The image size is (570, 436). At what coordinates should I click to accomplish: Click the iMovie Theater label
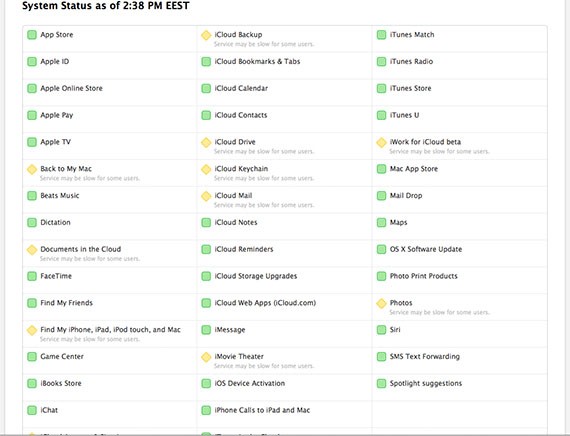(x=239, y=356)
